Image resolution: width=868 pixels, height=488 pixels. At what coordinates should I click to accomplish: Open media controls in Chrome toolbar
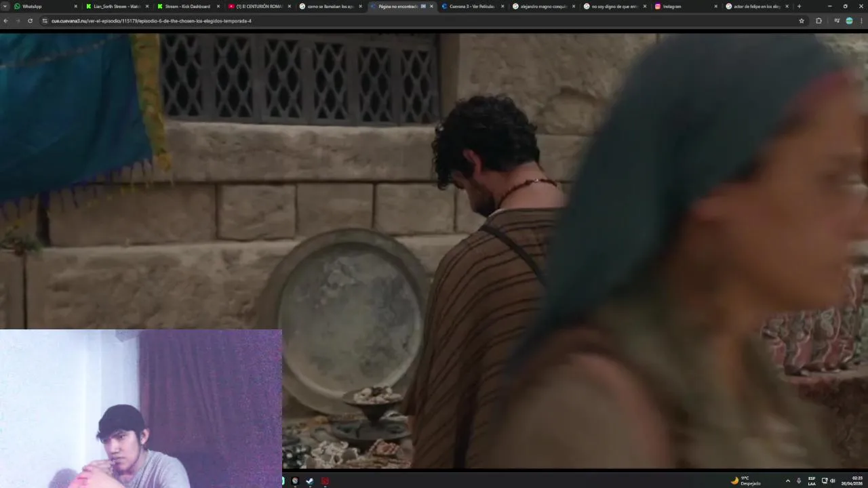[x=837, y=21]
